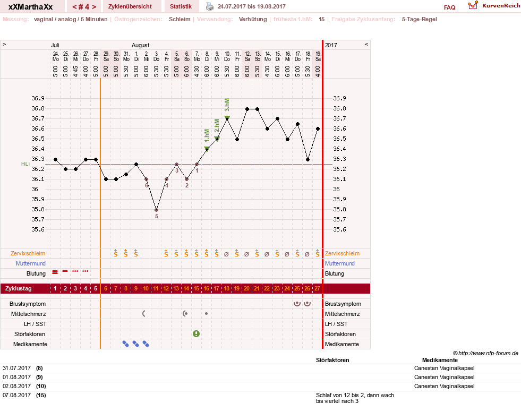Click the xXMarthaXx username header
Image resolution: width=521 pixels, height=420 pixels.
point(31,7)
